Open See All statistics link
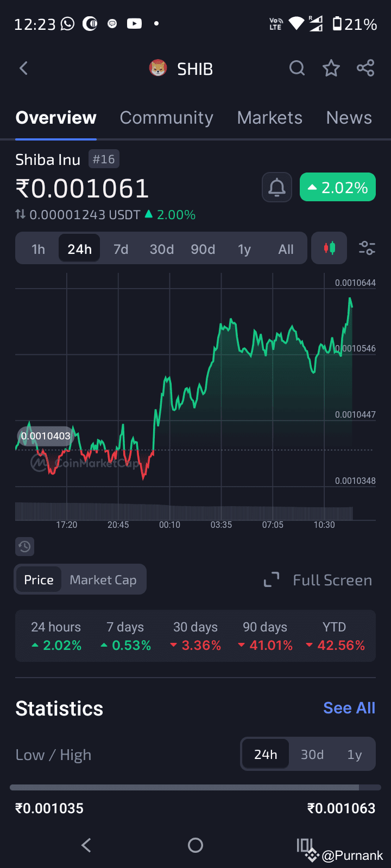 (x=349, y=708)
